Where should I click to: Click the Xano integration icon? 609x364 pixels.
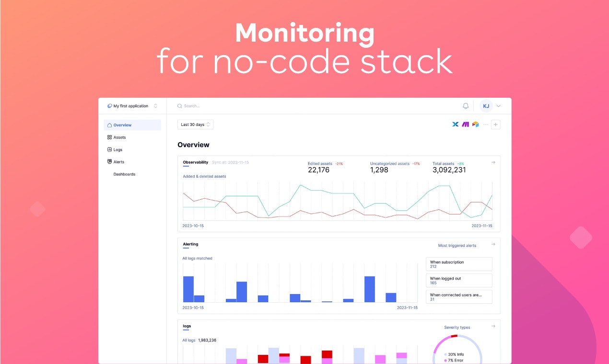(x=456, y=125)
